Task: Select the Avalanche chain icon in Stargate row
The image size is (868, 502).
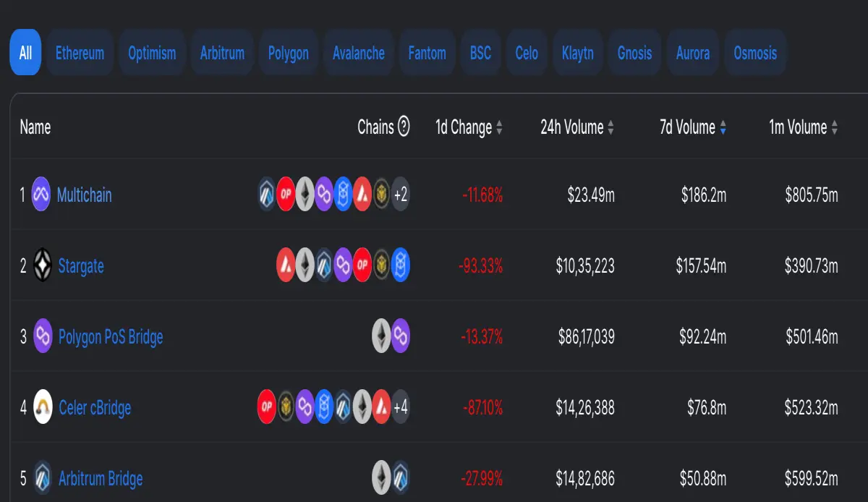Action: click(x=286, y=266)
